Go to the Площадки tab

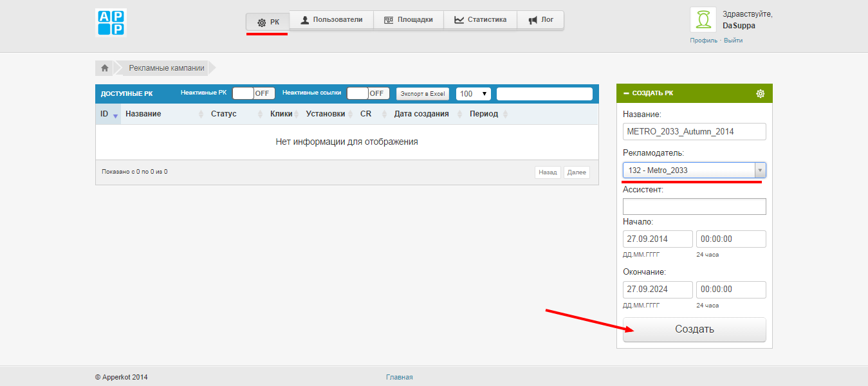408,20
